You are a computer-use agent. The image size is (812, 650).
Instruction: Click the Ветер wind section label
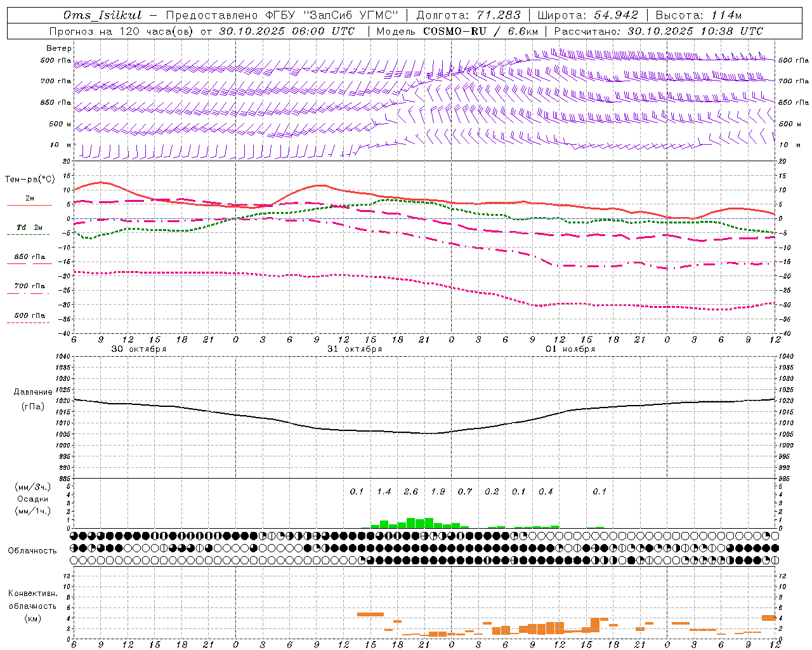[x=59, y=48]
